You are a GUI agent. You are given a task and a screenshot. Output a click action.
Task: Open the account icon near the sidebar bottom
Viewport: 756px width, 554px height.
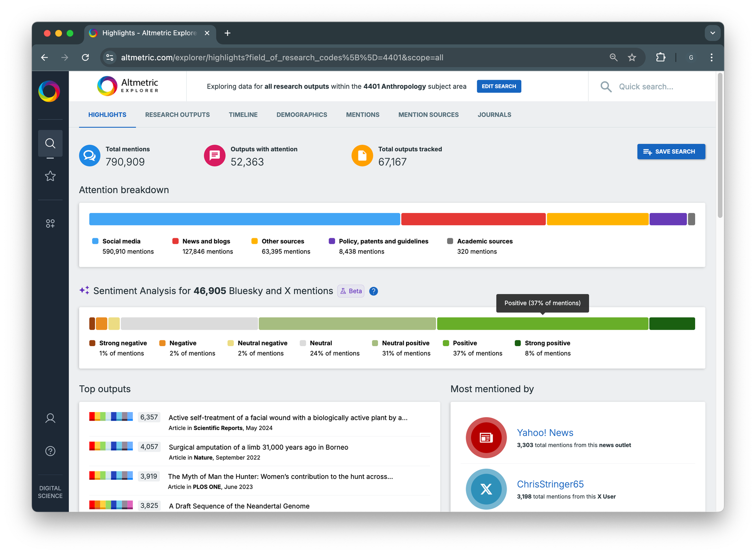pyautogui.click(x=50, y=418)
